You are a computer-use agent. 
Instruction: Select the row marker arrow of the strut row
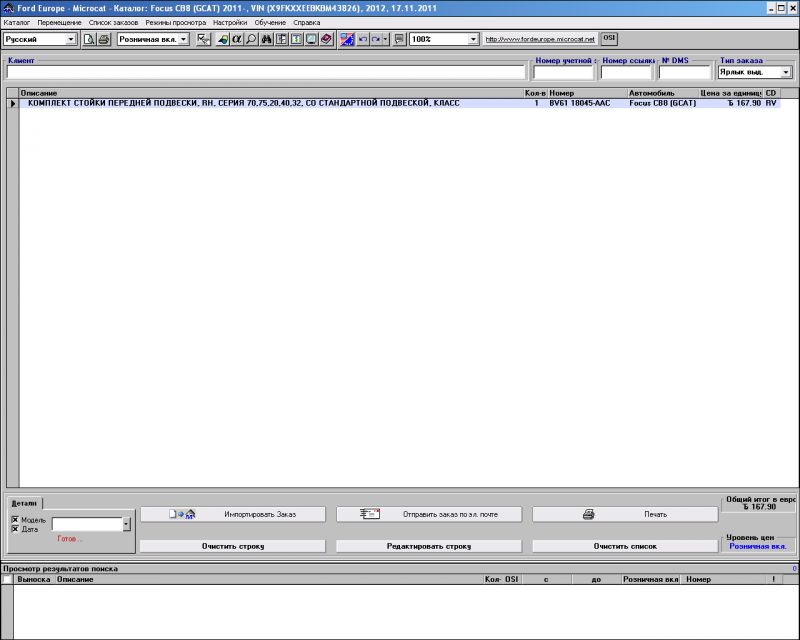pos(13,104)
